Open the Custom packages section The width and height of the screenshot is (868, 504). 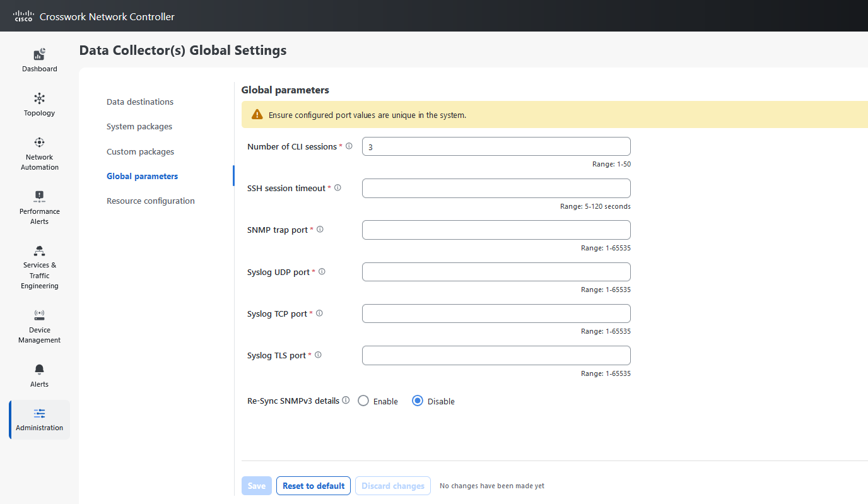(x=140, y=151)
